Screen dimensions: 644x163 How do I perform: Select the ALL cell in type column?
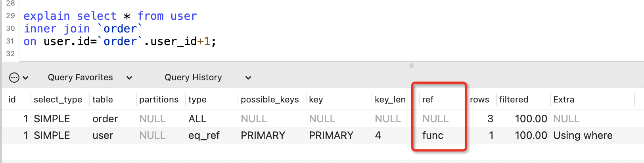tap(197, 119)
